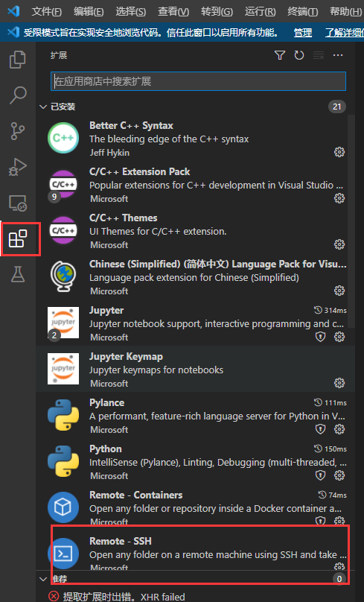Image resolution: width=364 pixels, height=602 pixels.
Task: Open the views and more actions menu
Action: click(x=338, y=55)
